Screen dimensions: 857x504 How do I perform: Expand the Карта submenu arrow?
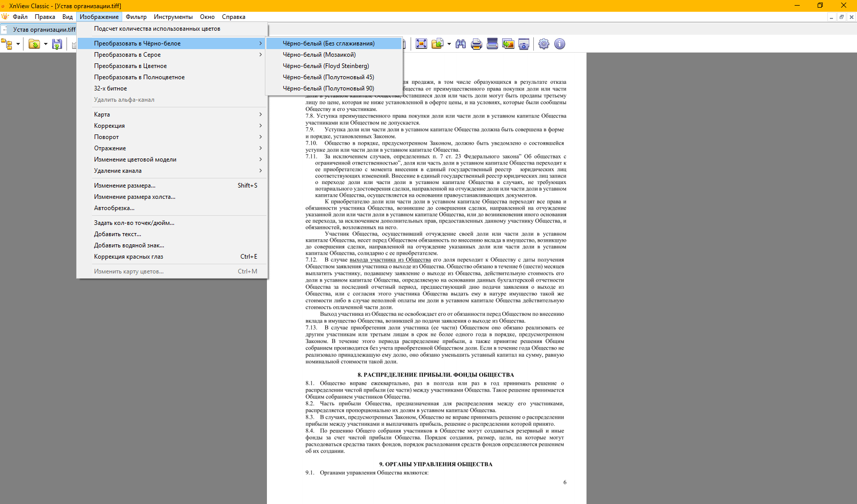(261, 114)
